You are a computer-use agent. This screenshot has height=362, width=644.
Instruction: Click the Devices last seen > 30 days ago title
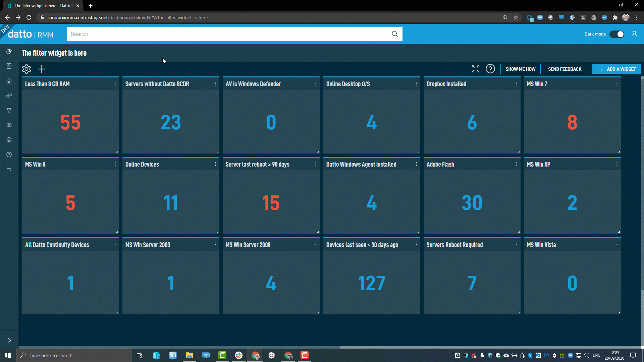tap(362, 245)
